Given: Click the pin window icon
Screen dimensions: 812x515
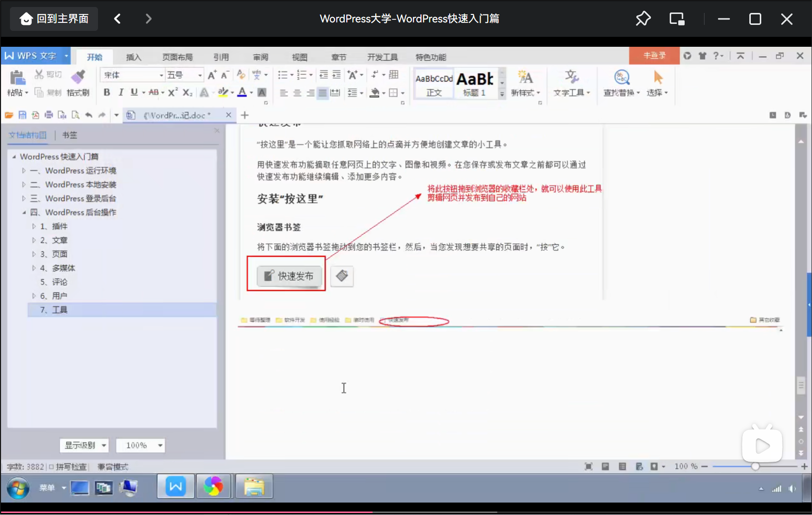Looking at the screenshot, I should tap(643, 19).
